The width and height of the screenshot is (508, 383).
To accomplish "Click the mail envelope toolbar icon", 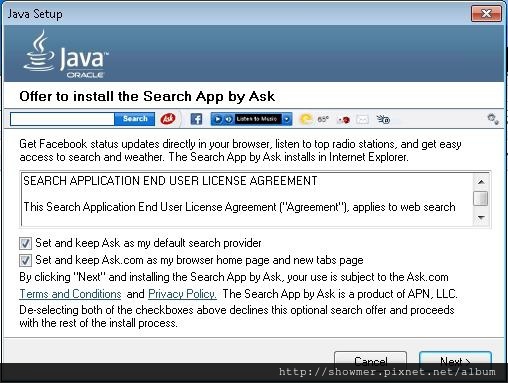I will [x=362, y=119].
